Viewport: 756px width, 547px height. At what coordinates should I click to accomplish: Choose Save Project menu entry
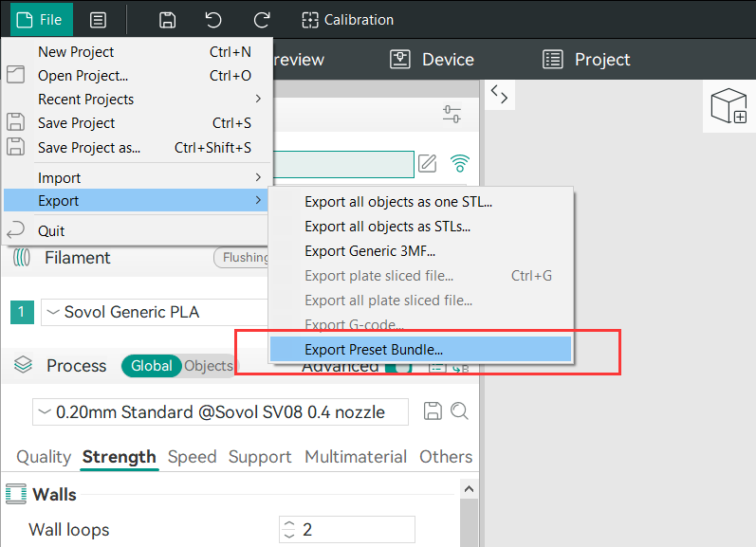coord(137,123)
